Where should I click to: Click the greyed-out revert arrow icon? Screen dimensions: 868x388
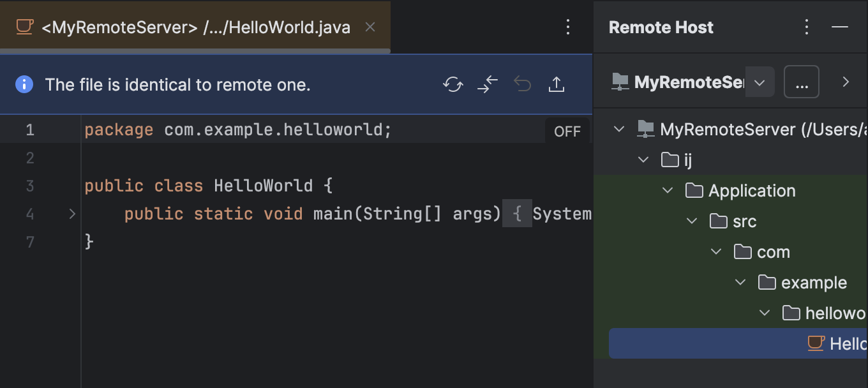(x=522, y=84)
